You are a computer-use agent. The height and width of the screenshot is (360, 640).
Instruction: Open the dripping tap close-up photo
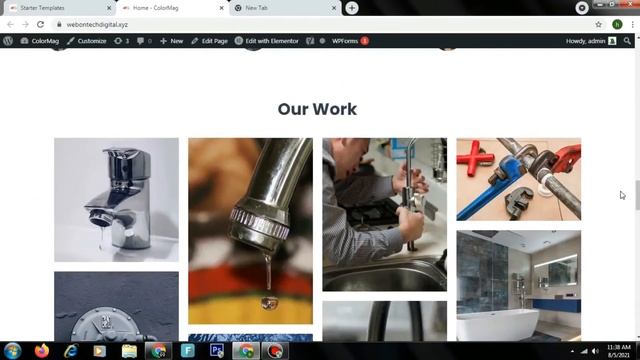250,231
